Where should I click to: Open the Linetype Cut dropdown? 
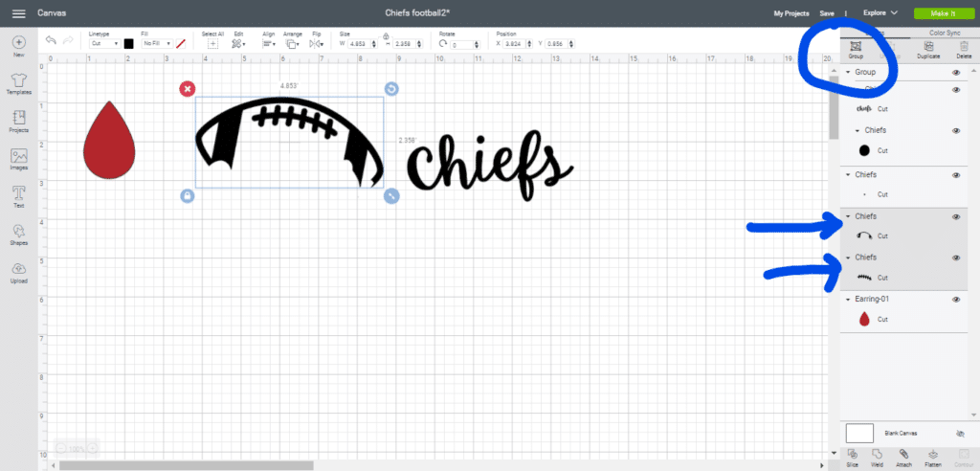tap(104, 44)
